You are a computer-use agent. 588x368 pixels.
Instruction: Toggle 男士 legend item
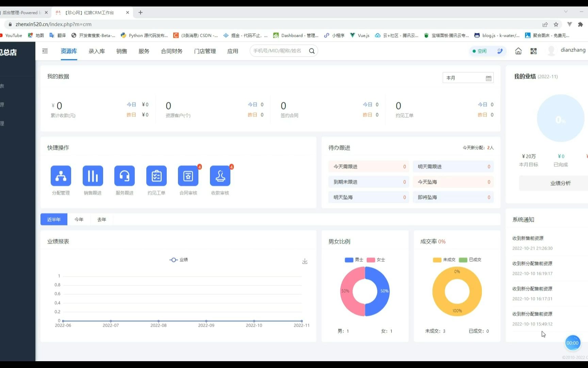(354, 260)
